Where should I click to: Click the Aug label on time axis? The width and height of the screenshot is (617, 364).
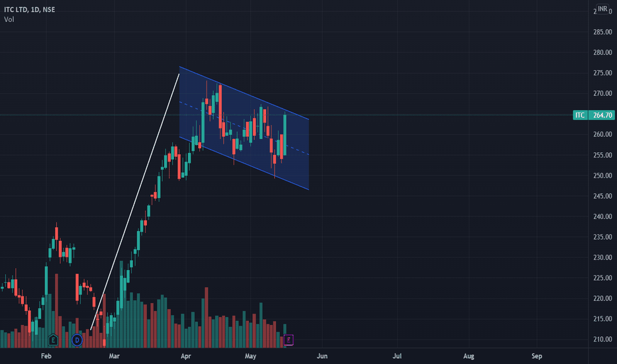coord(469,356)
